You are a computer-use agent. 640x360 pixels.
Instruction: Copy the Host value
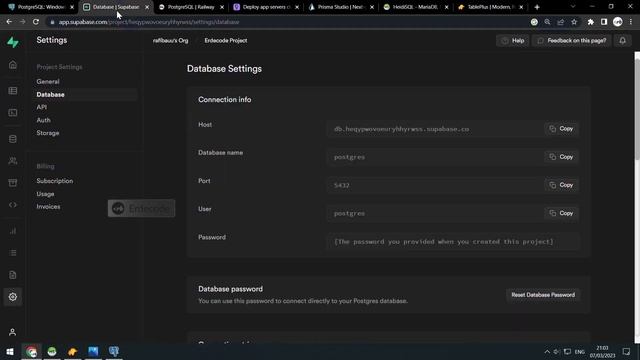[561, 129]
